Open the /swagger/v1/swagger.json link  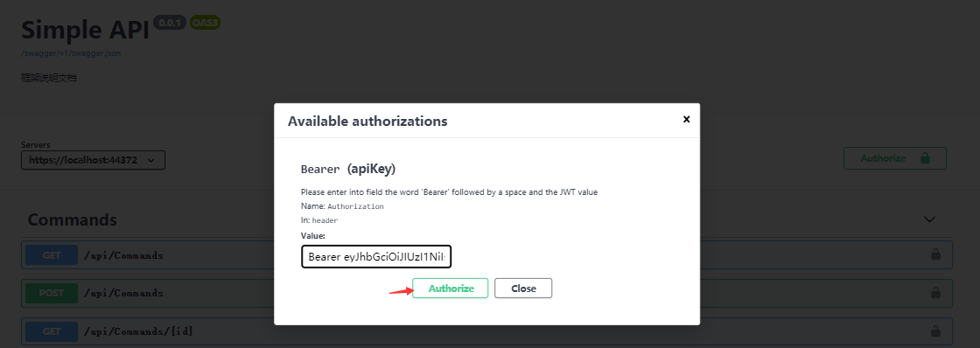tap(71, 53)
